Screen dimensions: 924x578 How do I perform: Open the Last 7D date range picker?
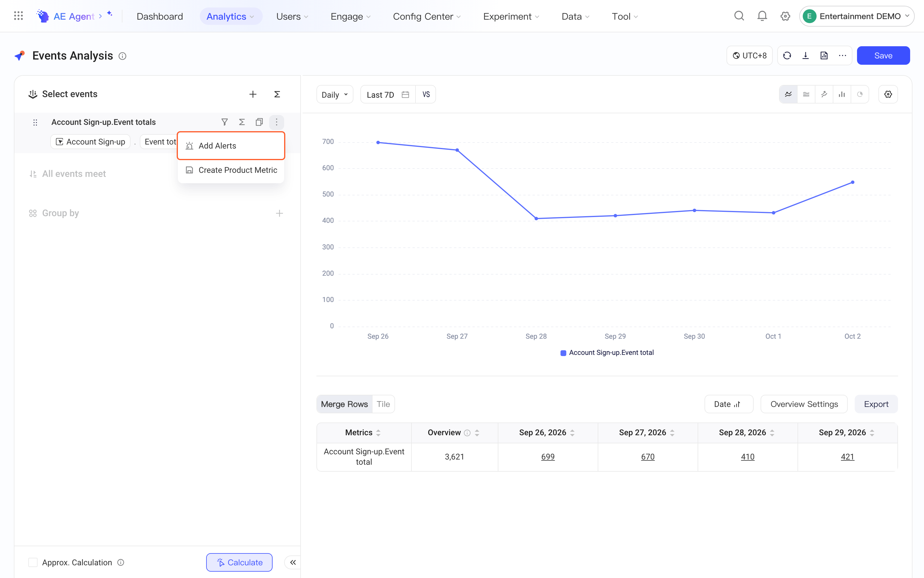(x=388, y=95)
